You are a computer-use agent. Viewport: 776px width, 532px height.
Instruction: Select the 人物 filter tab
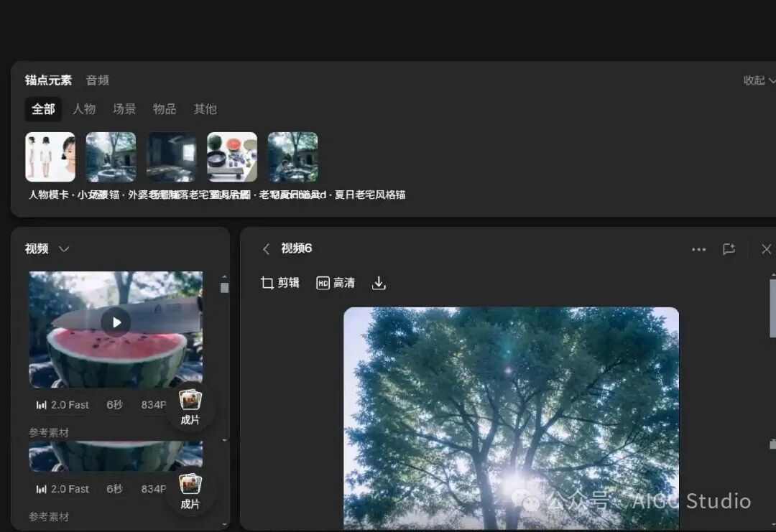83,109
